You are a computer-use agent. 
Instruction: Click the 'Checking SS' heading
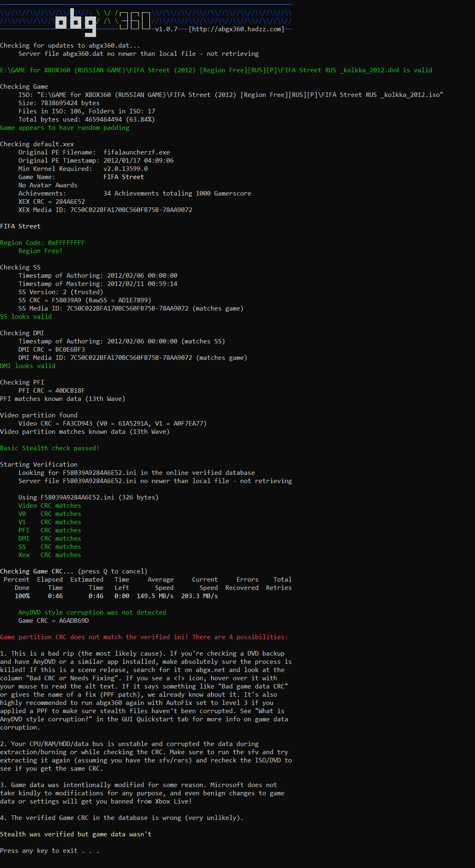[x=20, y=267]
